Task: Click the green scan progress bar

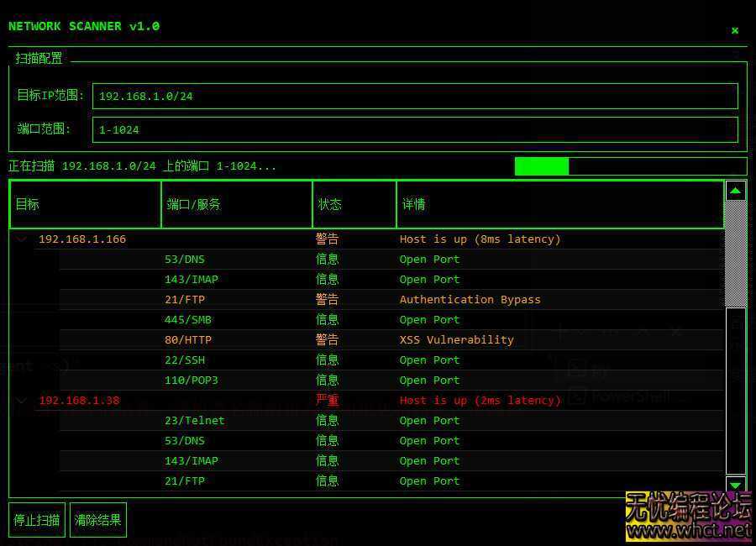Action: coord(630,166)
